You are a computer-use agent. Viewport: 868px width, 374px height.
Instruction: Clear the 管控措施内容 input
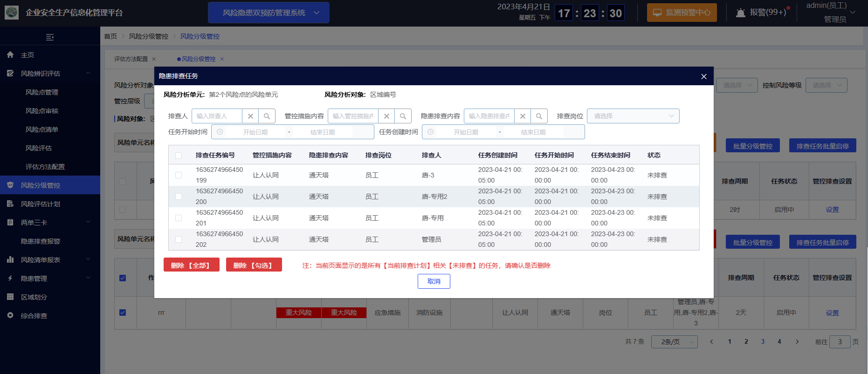click(386, 116)
